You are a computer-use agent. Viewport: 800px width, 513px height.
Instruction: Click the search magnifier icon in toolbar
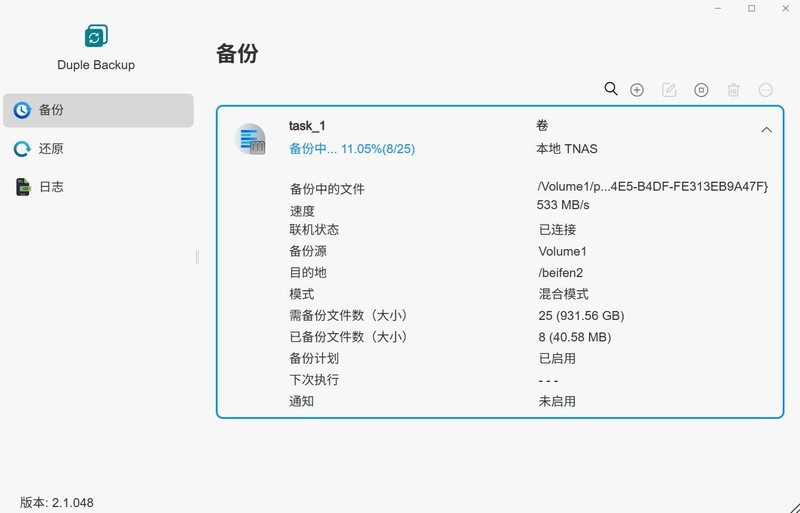click(611, 89)
